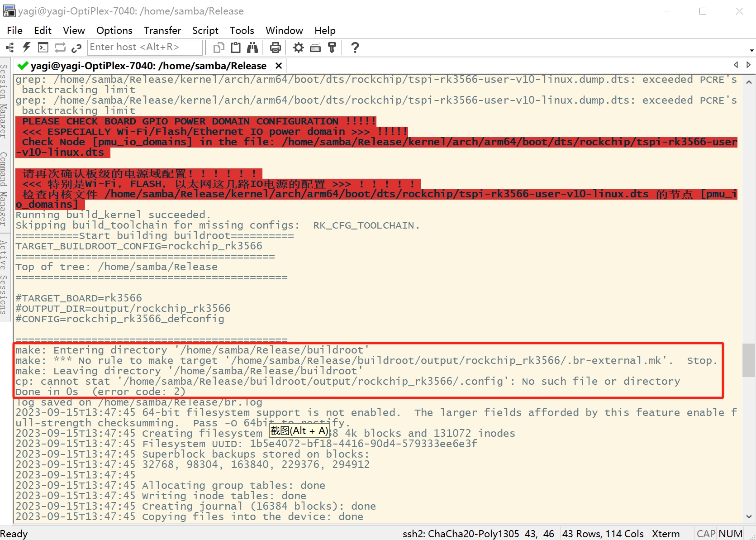Image resolution: width=756 pixels, height=540 pixels.
Task: Expand the toolbar overflow arrow
Action: click(x=751, y=50)
